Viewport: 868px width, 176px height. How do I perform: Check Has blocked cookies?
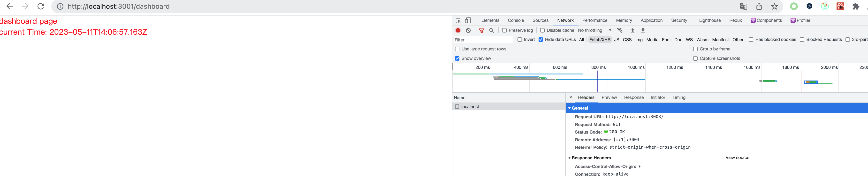751,40
